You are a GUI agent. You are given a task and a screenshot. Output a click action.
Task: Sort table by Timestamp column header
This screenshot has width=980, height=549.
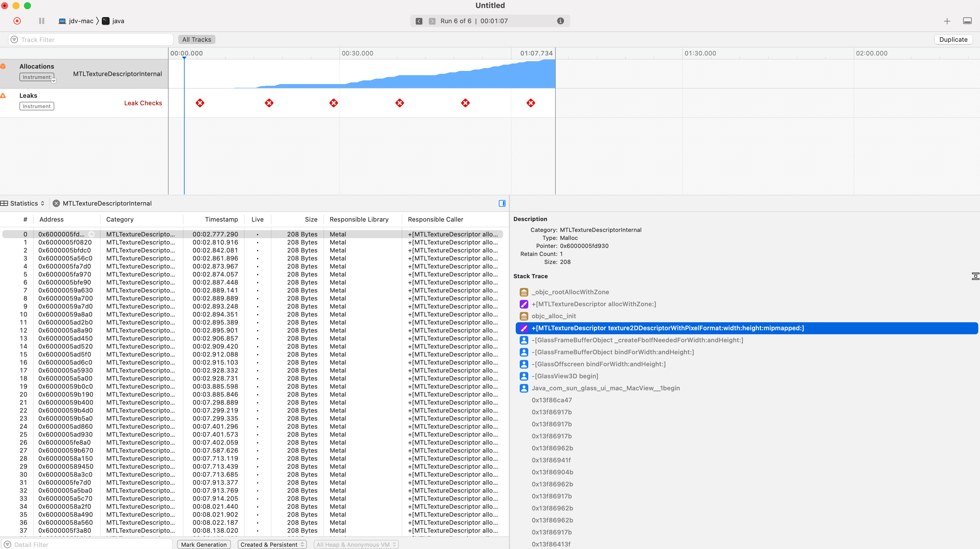tap(221, 219)
